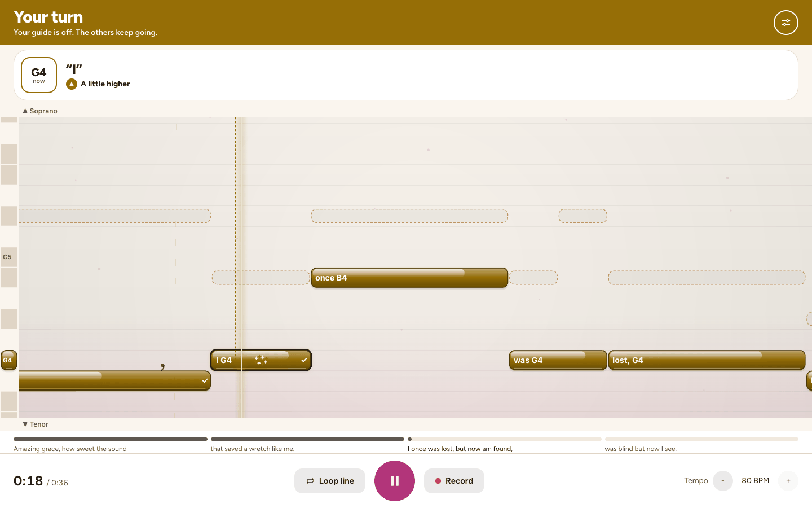Pause playback with the pink button
This screenshot has width=812, height=508.
pos(395,481)
